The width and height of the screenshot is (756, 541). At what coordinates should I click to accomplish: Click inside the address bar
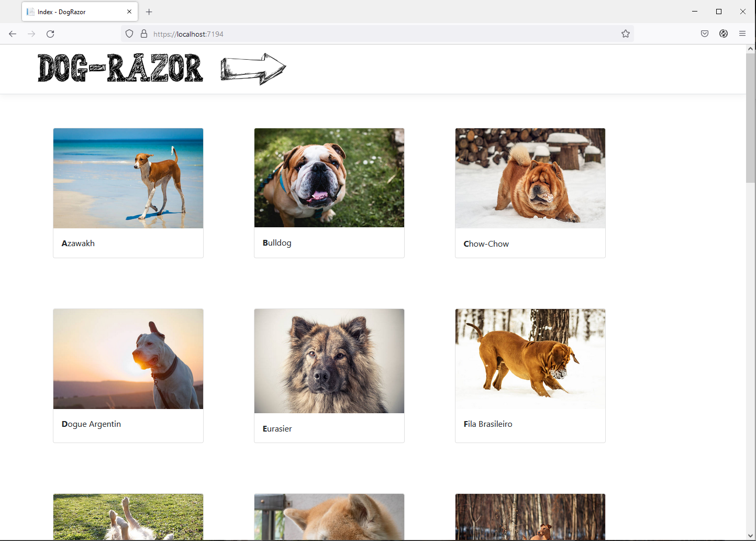366,34
